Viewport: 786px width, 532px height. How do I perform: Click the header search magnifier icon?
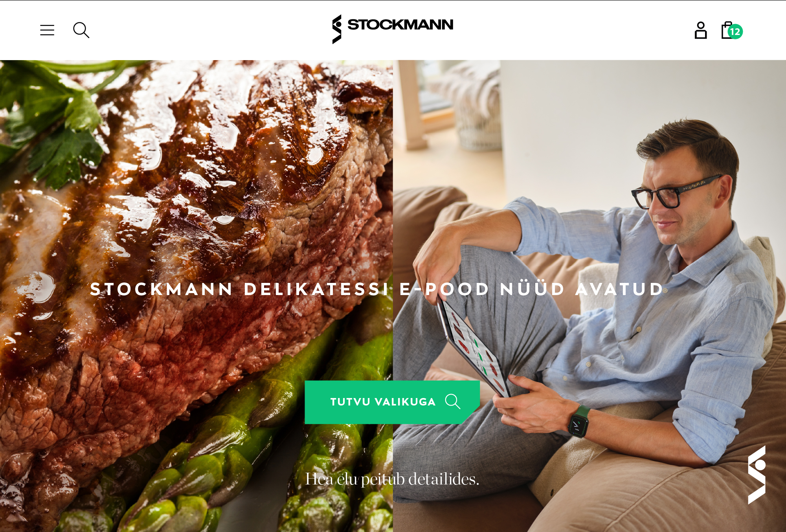click(x=81, y=30)
